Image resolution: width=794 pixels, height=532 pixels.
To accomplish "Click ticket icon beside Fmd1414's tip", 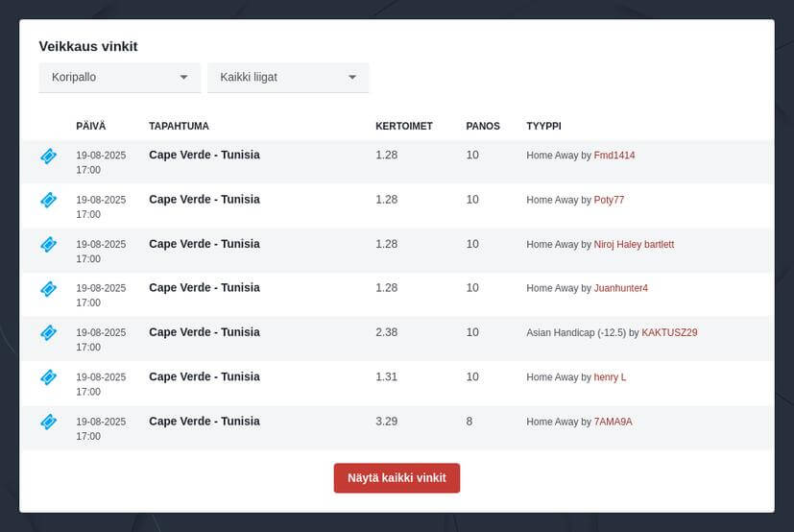I will [x=49, y=157].
